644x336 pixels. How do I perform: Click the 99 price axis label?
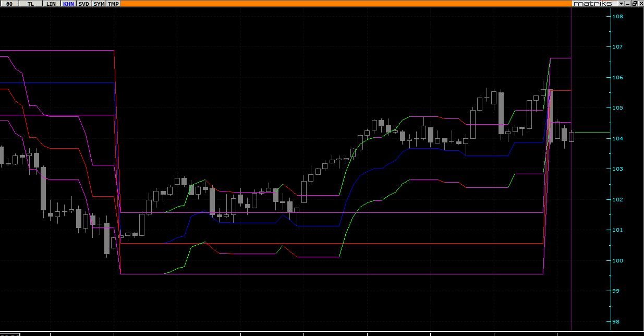click(616, 291)
